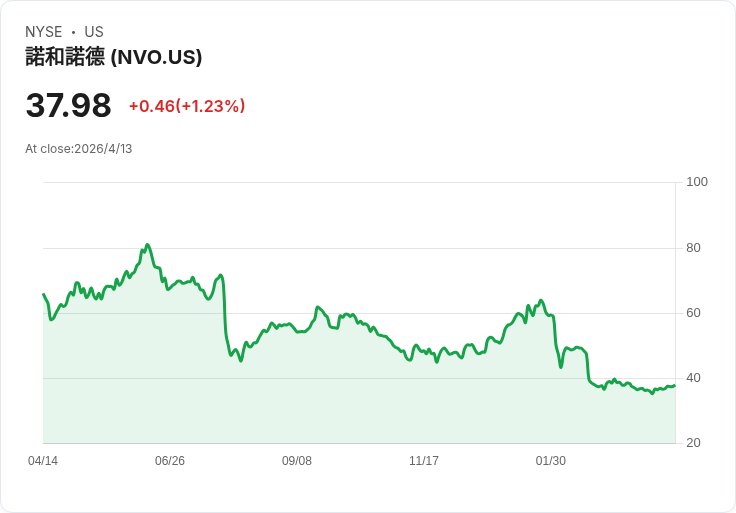The height and width of the screenshot is (513, 736).
Task: Click the 09/08 date on x-axis
Action: 297,461
